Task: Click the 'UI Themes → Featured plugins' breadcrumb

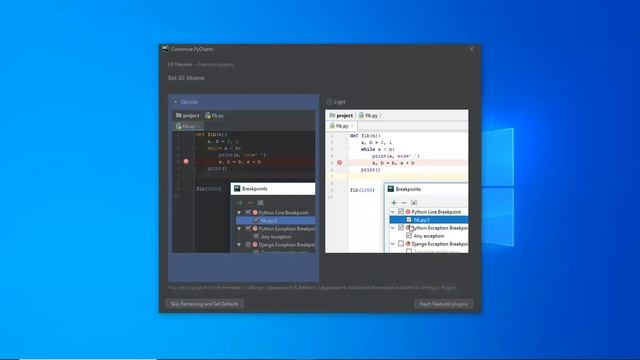Action: pos(201,64)
